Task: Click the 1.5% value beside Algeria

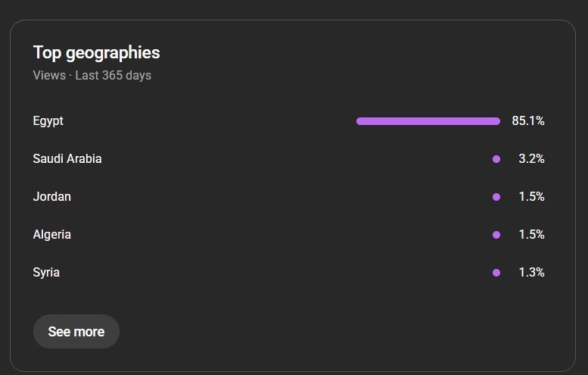Action: click(531, 235)
